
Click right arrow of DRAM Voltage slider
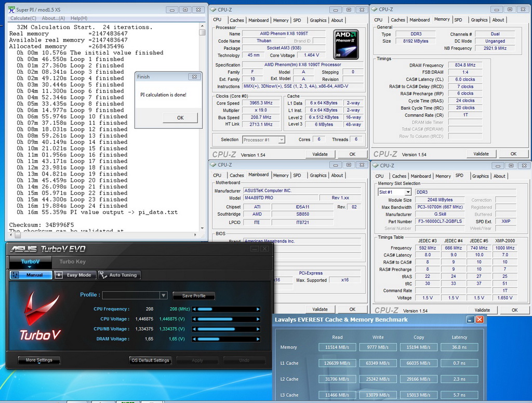click(x=258, y=339)
